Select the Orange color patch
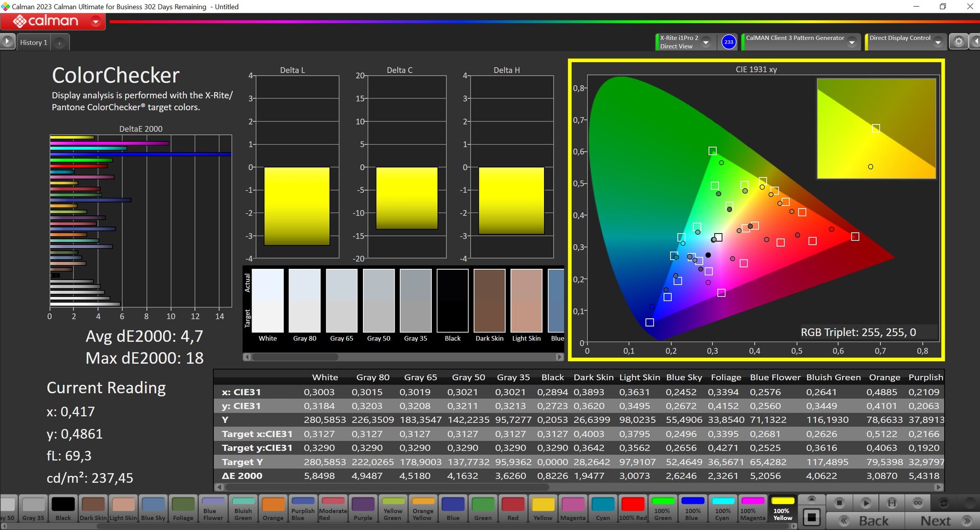 (x=273, y=509)
